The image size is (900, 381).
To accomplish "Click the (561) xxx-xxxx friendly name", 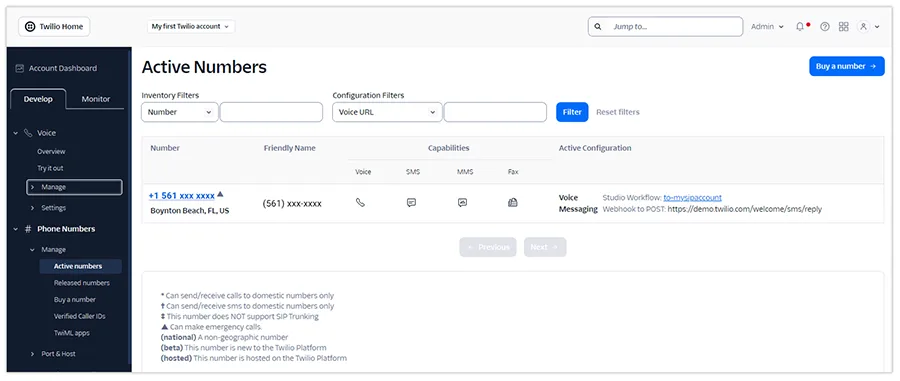I will [292, 204].
